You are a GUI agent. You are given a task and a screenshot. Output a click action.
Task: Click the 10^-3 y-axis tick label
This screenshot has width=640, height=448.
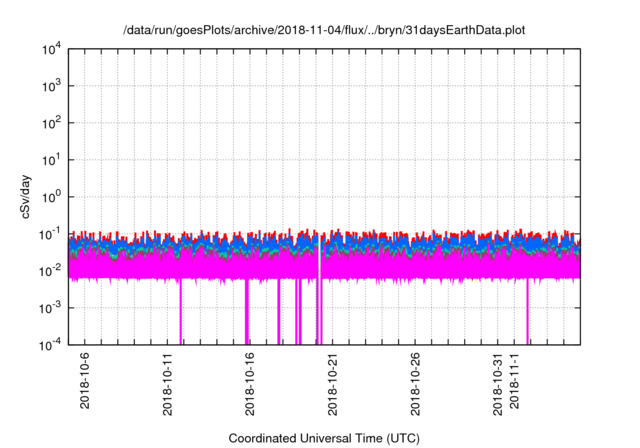pyautogui.click(x=51, y=309)
